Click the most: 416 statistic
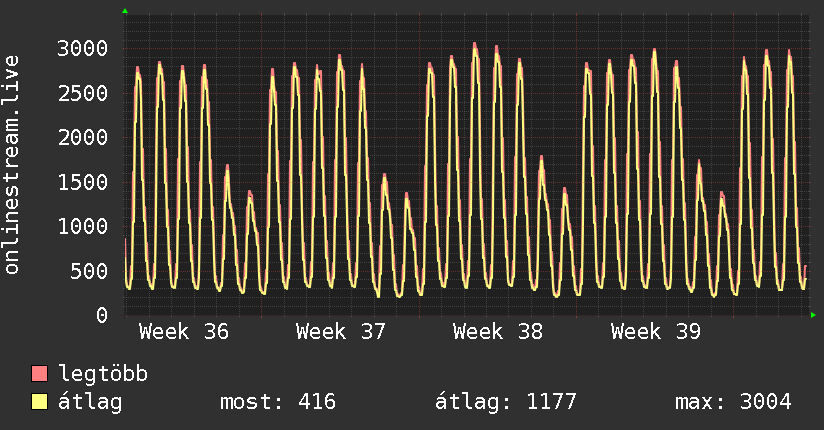The image size is (824, 430). (278, 402)
